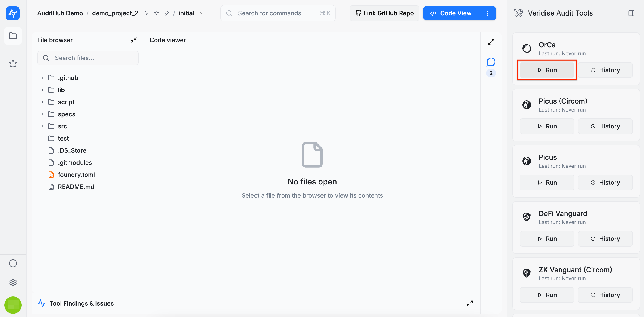The width and height of the screenshot is (644, 317).
Task: View DeFi Vanguard History
Action: (x=605, y=239)
